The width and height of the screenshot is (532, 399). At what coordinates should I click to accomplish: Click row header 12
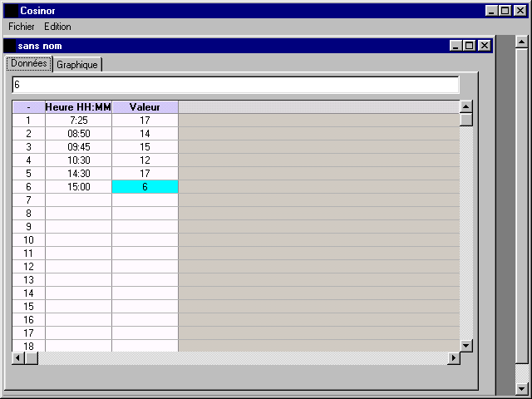pos(28,267)
